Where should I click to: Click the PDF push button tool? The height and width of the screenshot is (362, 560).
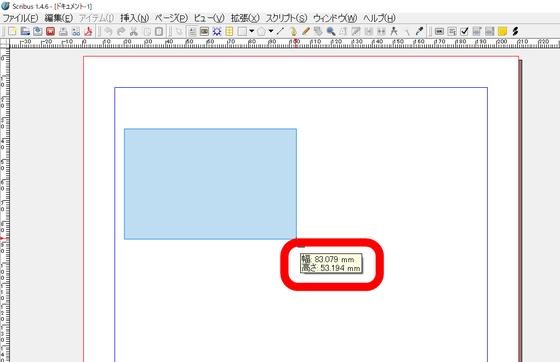(x=439, y=31)
